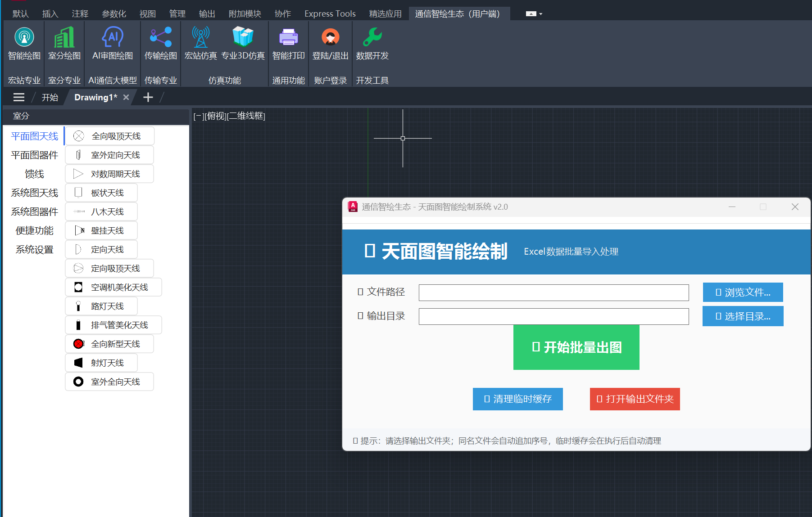This screenshot has width=812, height=517.
Task: Insert a 板状天线 antenna
Action: (101, 193)
